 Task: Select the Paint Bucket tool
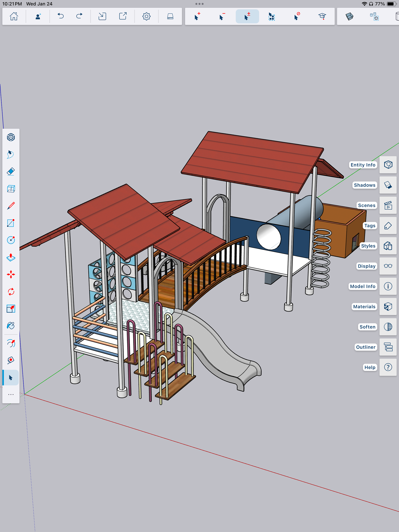pos(11,326)
